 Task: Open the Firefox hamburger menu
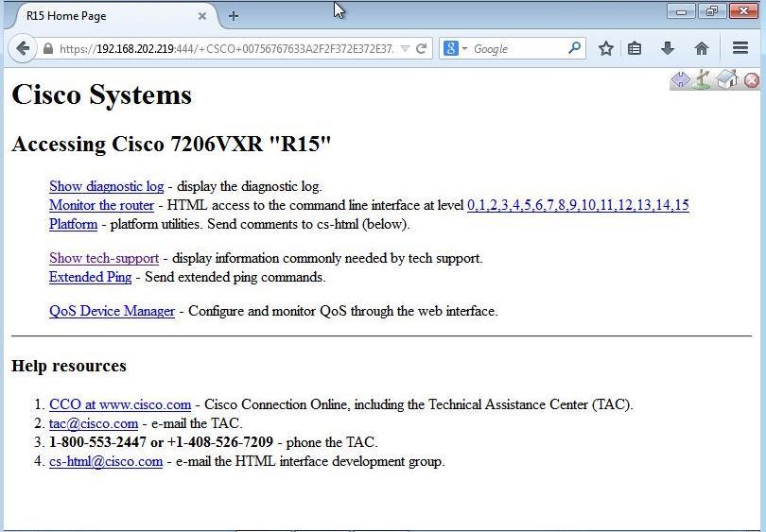(740, 48)
